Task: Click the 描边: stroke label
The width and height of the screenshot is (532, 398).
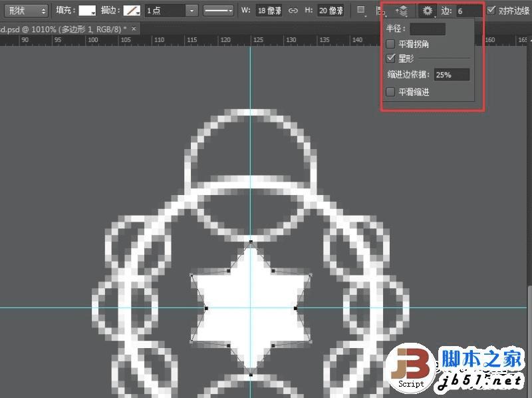Action: [110, 11]
